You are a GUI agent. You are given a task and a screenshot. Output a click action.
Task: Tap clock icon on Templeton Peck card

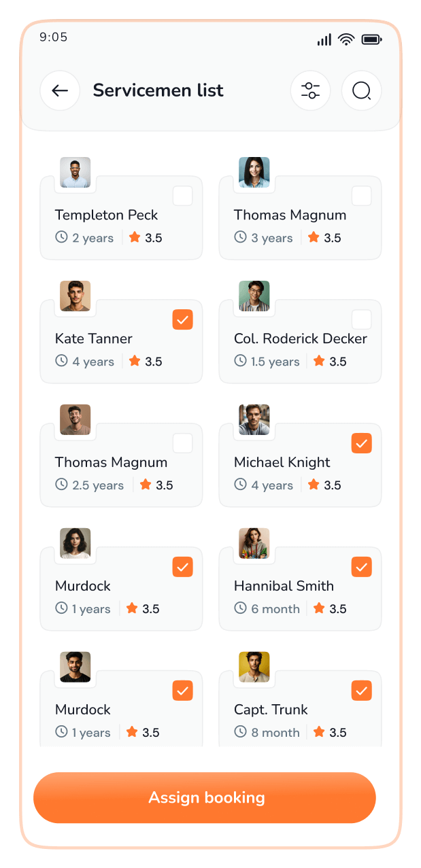pos(61,237)
